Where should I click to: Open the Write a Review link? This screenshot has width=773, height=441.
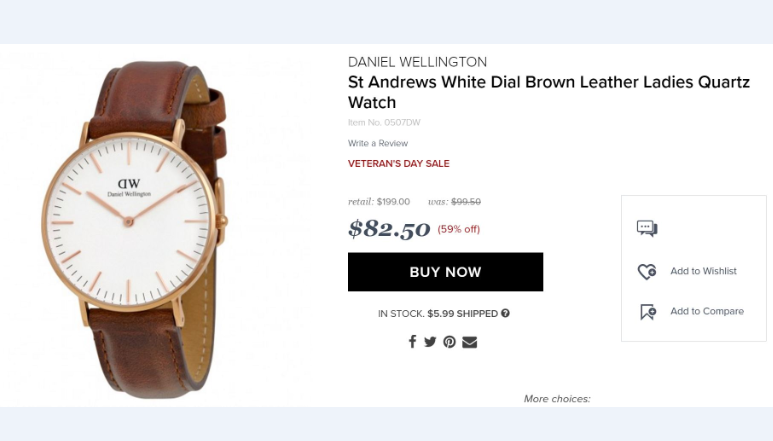[378, 143]
